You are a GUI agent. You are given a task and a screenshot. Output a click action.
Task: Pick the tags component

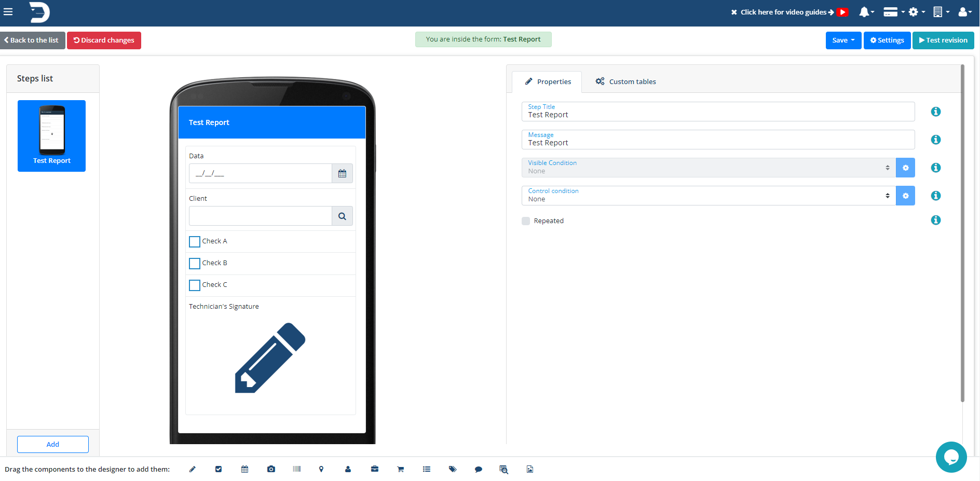tap(453, 469)
